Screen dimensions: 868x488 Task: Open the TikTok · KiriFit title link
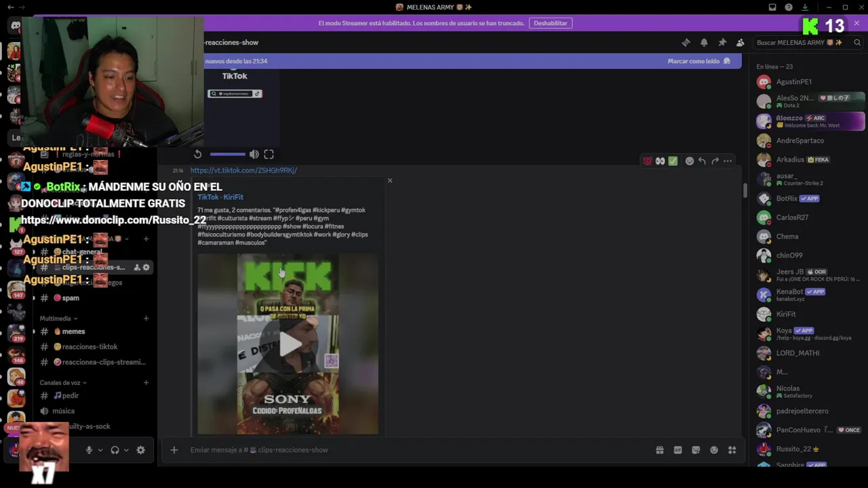click(220, 197)
